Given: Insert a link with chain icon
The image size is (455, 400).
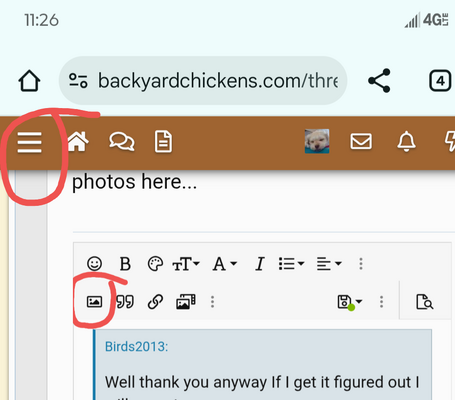Looking at the screenshot, I should 155,302.
